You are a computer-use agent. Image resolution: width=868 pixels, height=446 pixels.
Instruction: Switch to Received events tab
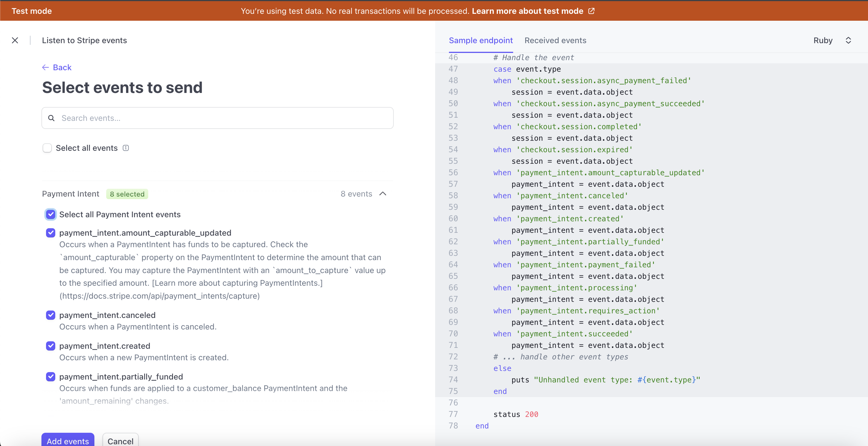tap(555, 40)
